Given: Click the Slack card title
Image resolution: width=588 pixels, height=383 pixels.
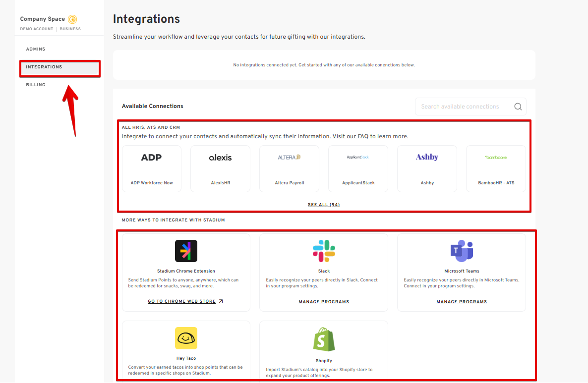Looking at the screenshot, I should click(x=324, y=272).
